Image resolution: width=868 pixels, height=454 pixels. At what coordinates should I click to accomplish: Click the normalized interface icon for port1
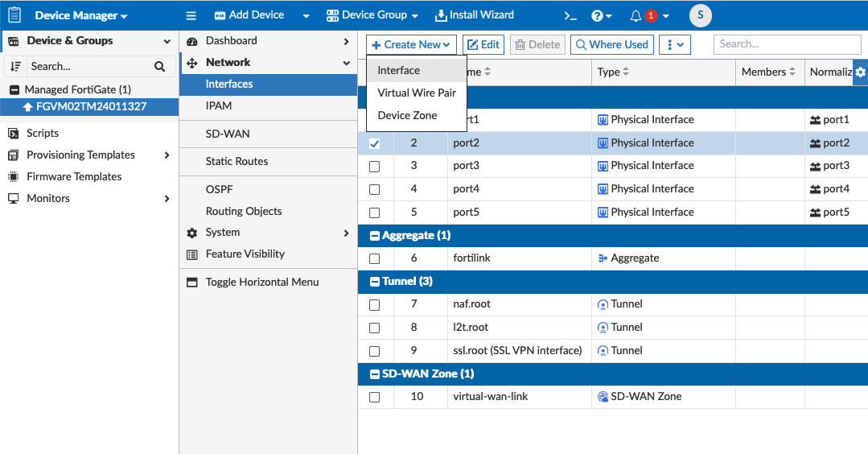(815, 120)
